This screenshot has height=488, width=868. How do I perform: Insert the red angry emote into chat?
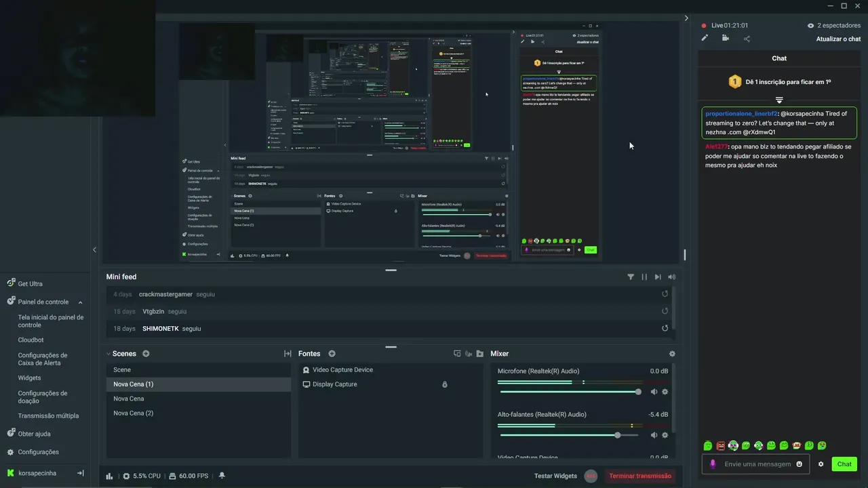pyautogui.click(x=720, y=445)
